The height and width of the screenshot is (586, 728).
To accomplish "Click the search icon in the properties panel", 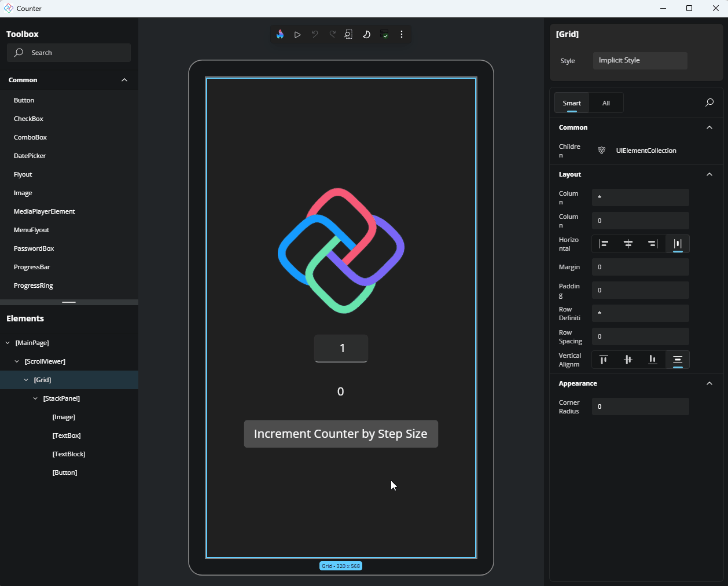I will pos(709,103).
